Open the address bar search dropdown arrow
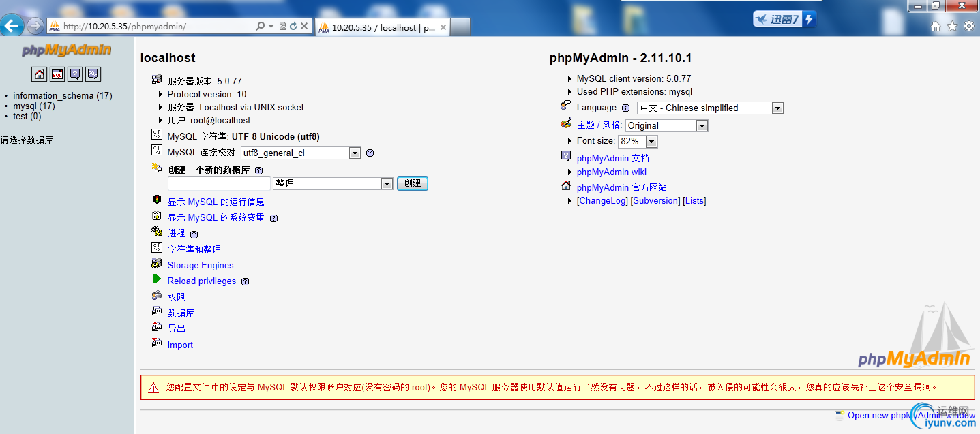980x434 pixels. [x=271, y=27]
